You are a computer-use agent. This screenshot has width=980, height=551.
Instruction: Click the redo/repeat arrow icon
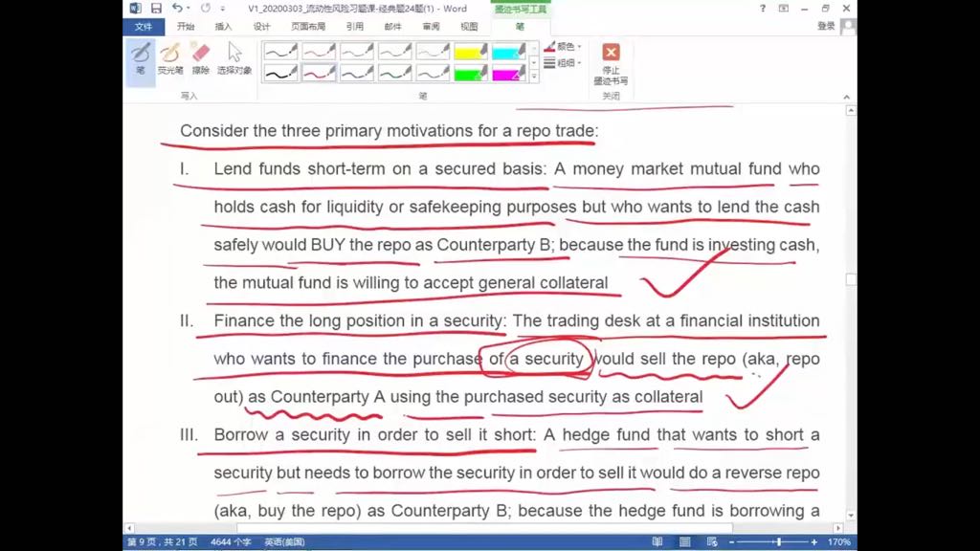[x=206, y=8]
